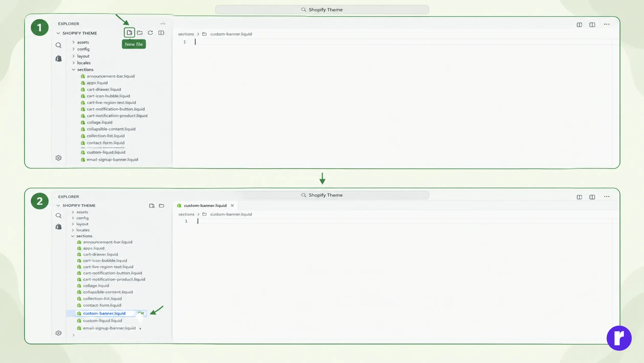Viewport: 644px width, 363px height.
Task: Open the search icon in panel 1 sidebar
Action: pos(58,45)
